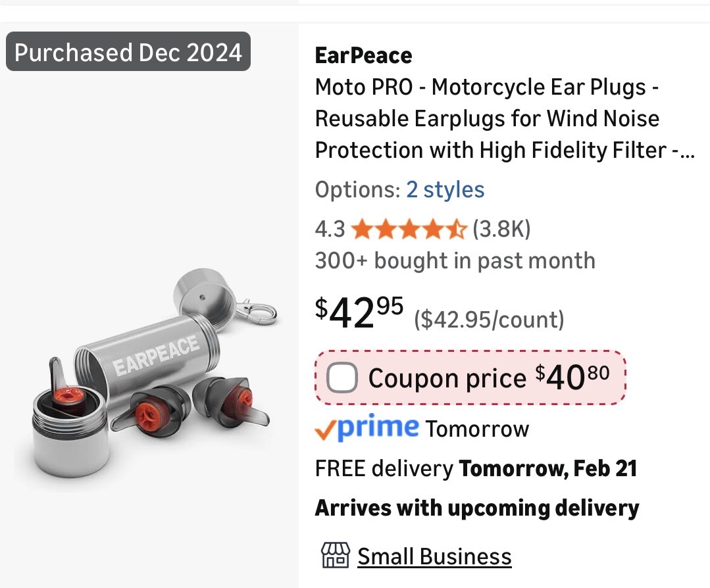Click the Small Business storefront icon
The width and height of the screenshot is (710, 588).
334,556
